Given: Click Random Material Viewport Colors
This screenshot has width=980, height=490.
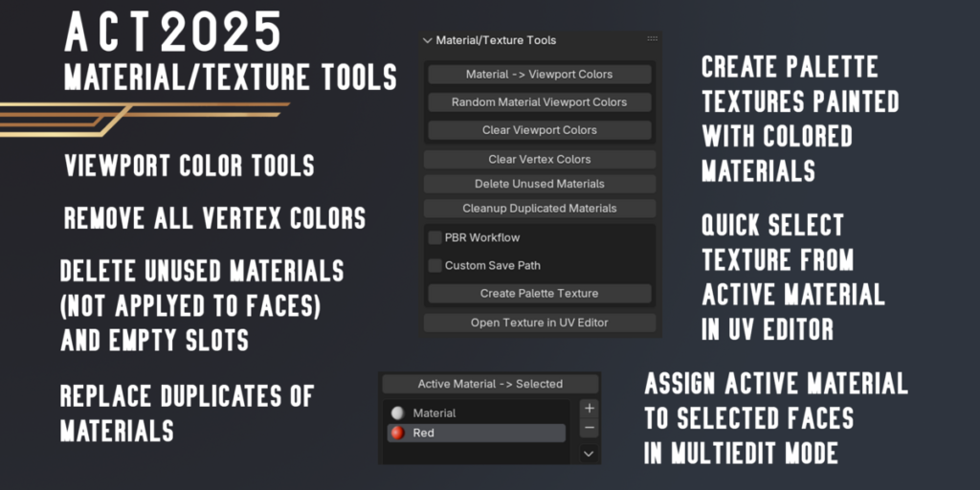Looking at the screenshot, I should pos(539,101).
